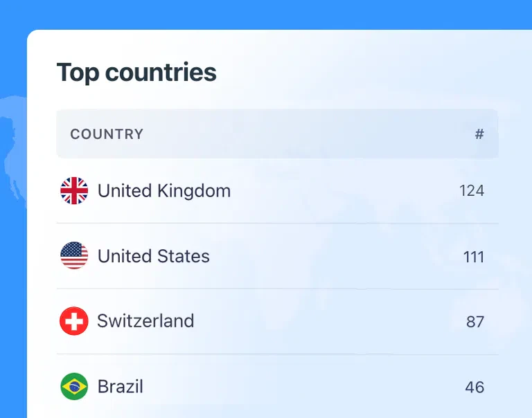Open the Brazil country entry
Image resolution: width=532 pixels, height=418 pixels.
(x=121, y=386)
